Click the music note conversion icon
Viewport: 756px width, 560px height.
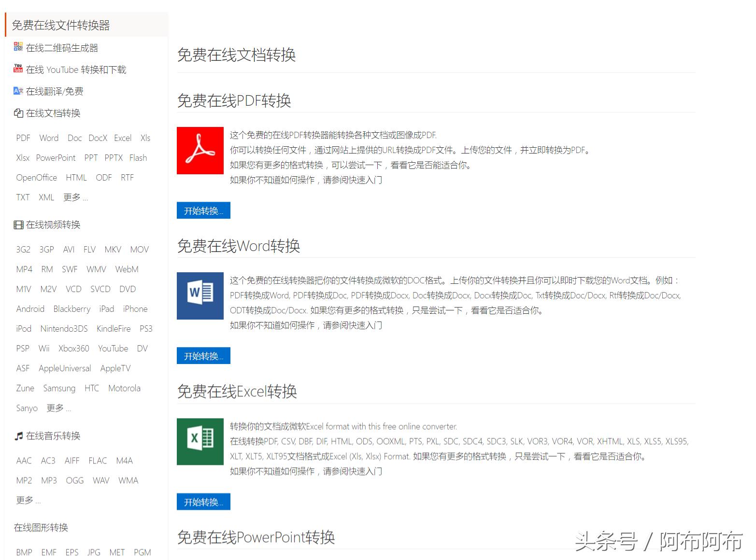click(18, 435)
